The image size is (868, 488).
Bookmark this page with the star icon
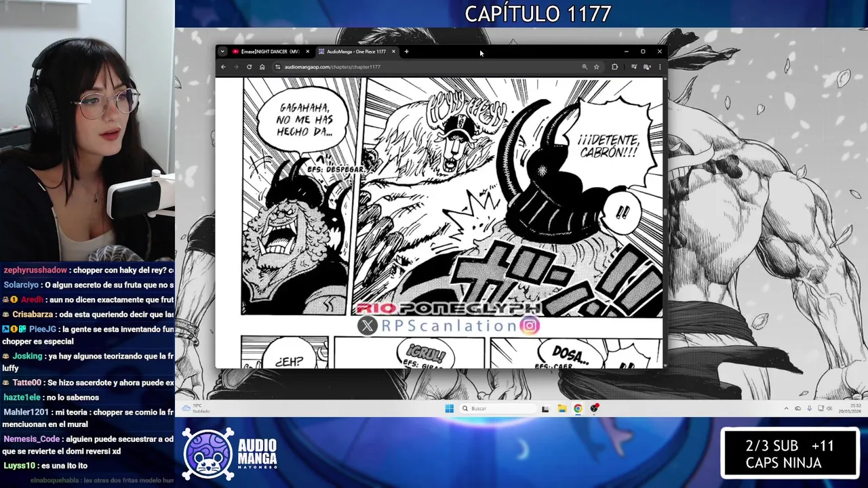coord(596,67)
